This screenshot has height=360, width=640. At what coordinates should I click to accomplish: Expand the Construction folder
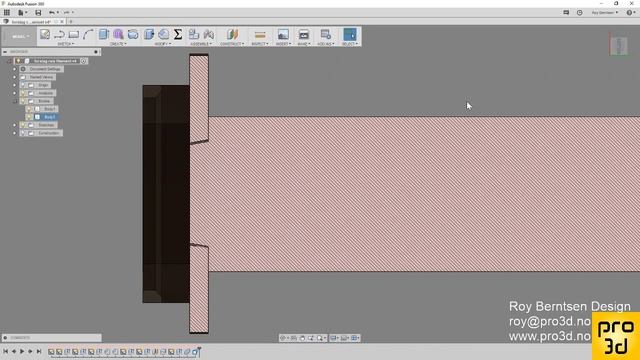coord(15,133)
